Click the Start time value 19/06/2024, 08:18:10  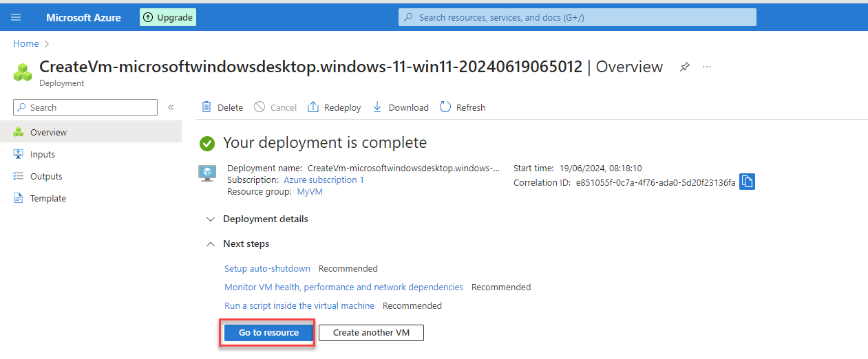599,168
